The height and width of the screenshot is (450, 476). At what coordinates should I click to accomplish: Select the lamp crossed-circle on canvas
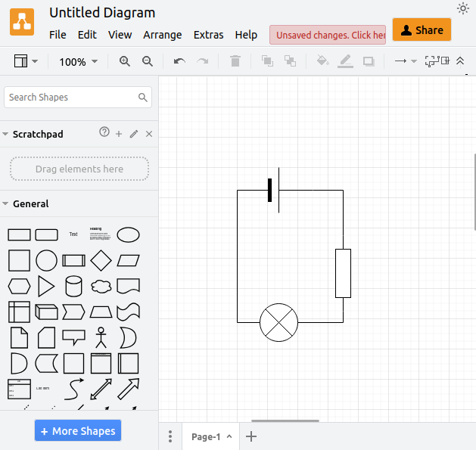tap(278, 322)
